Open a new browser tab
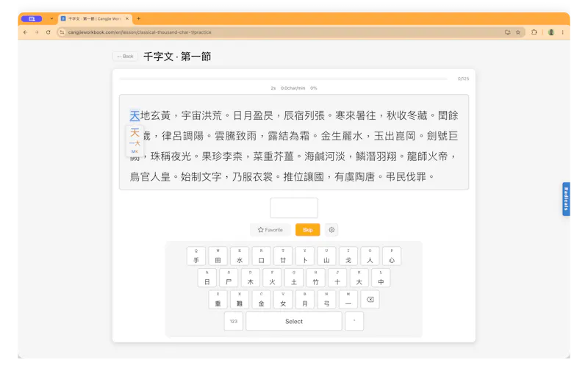 [139, 18]
